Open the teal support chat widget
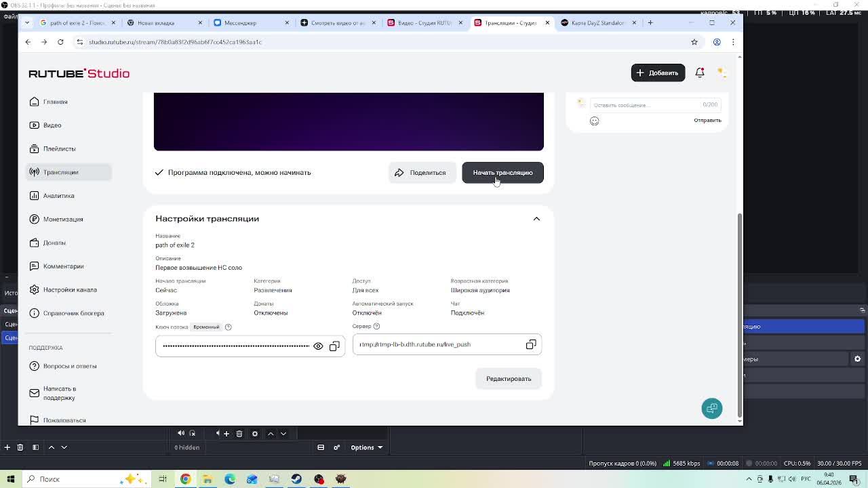868x488 pixels. click(x=712, y=408)
